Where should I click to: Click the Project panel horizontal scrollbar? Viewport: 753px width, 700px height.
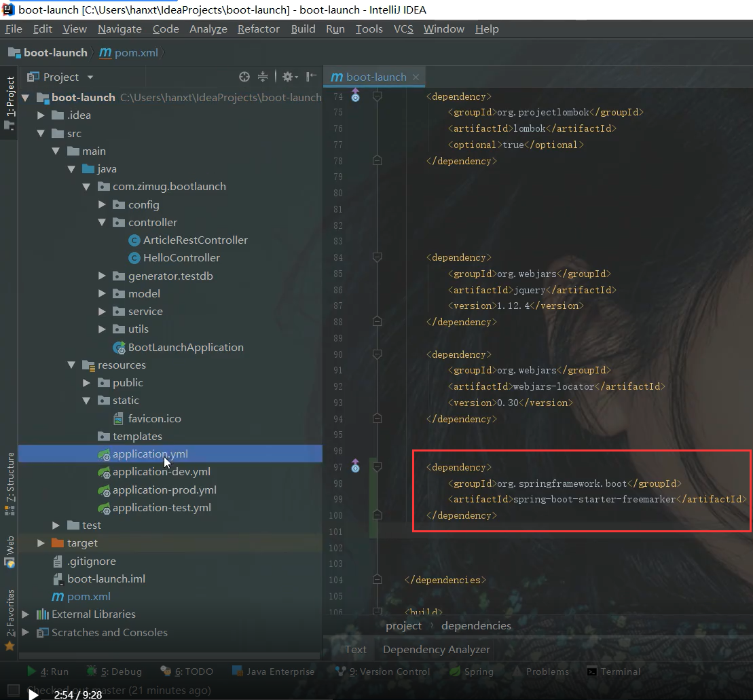point(169,656)
